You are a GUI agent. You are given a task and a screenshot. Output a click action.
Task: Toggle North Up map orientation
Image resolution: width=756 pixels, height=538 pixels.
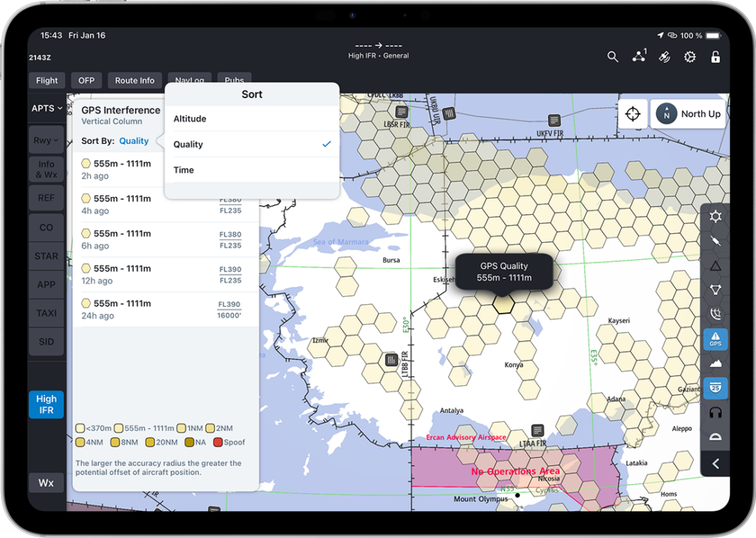688,114
